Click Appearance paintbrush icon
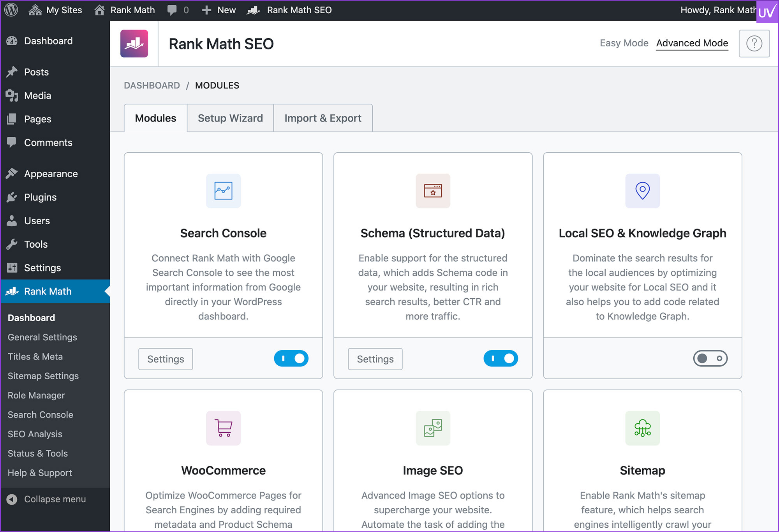The width and height of the screenshot is (779, 532). tap(12, 174)
